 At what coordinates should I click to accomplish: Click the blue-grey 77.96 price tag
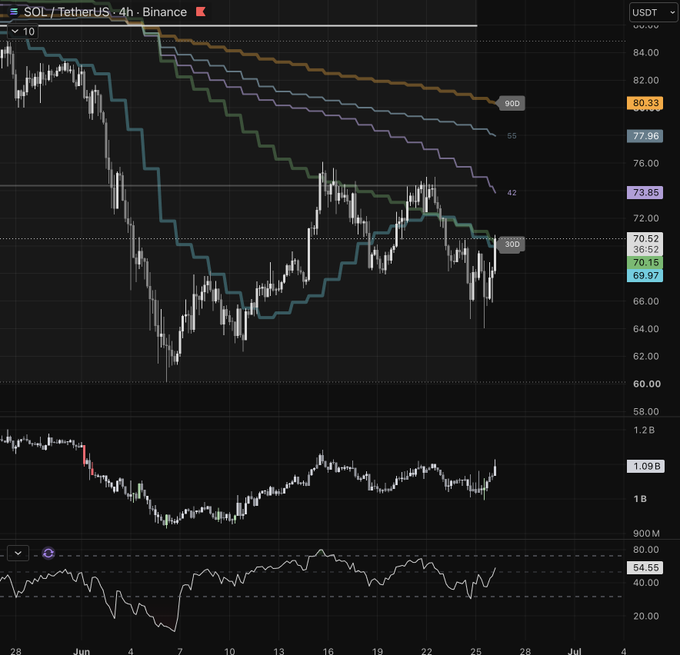pos(645,136)
